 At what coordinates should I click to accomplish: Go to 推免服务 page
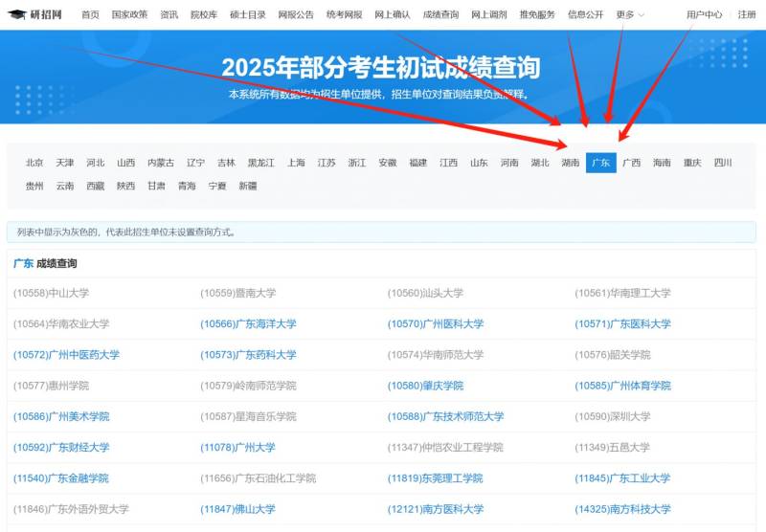click(537, 14)
